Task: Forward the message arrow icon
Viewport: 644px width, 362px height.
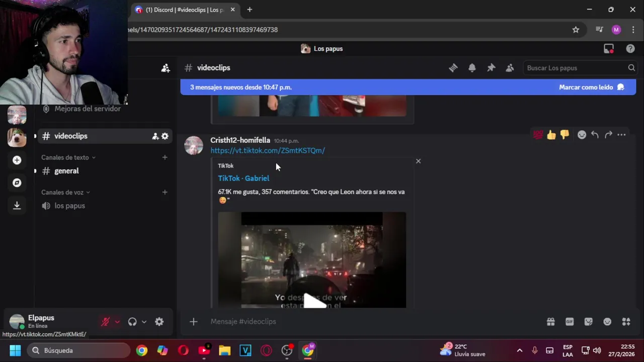Action: point(608,135)
